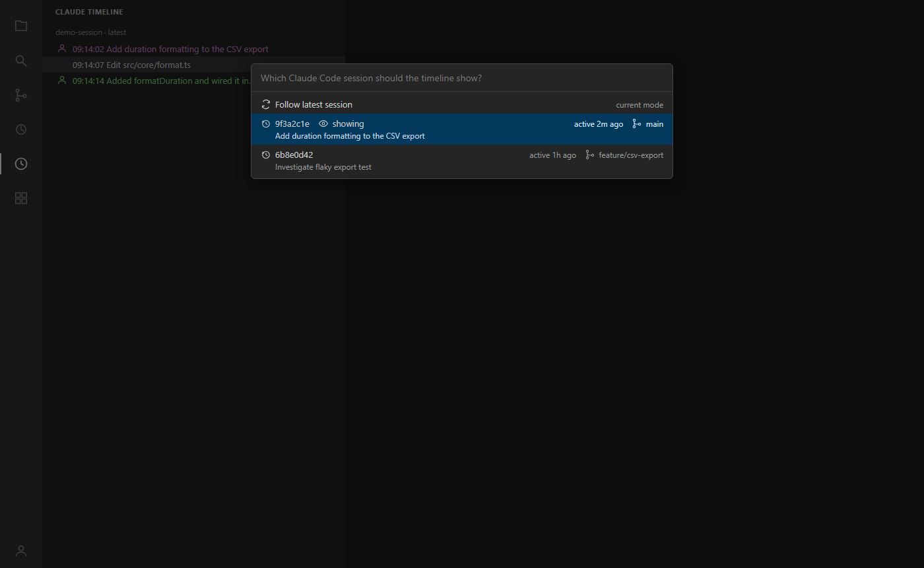Click the branch icon next to feature/csv-export

tap(590, 155)
